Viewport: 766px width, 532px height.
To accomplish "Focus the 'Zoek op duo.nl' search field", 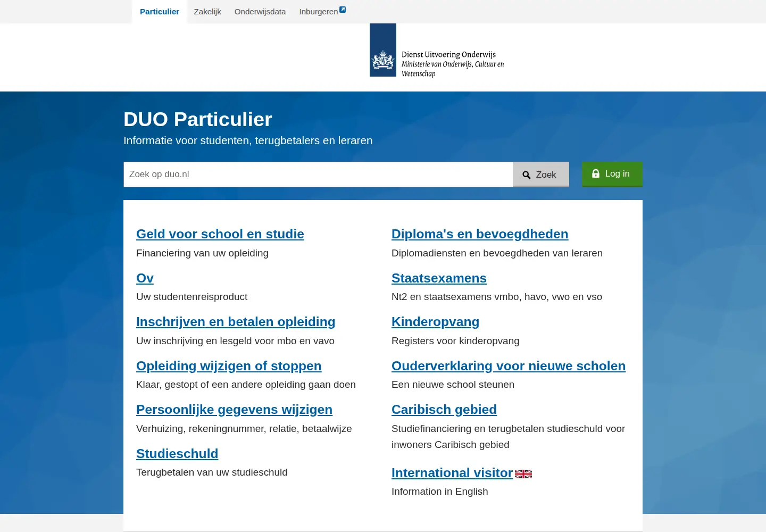I will (318, 174).
